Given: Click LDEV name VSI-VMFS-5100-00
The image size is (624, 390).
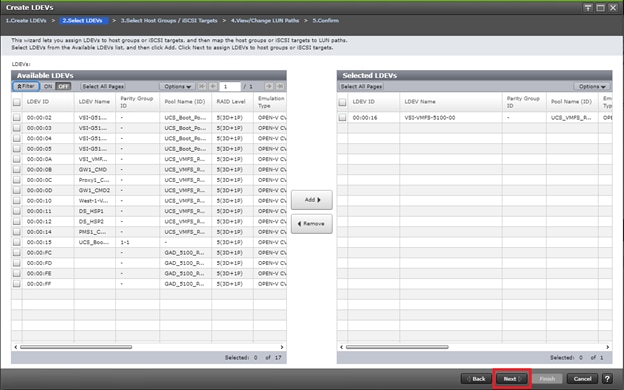Looking at the screenshot, I should 430,118.
